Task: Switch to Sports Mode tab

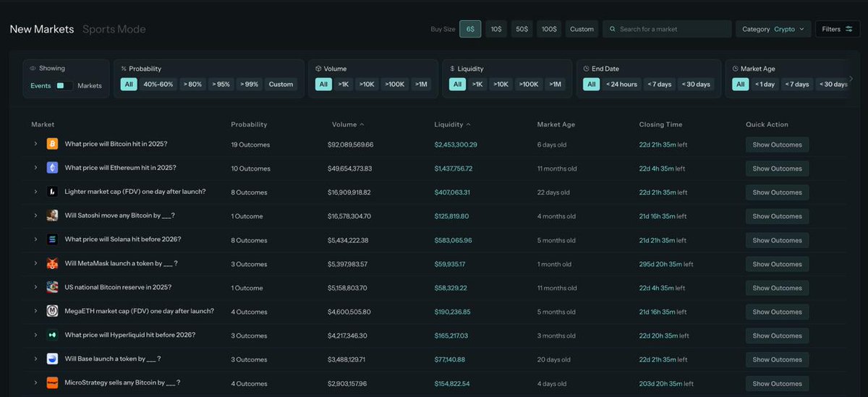Action: [x=114, y=29]
